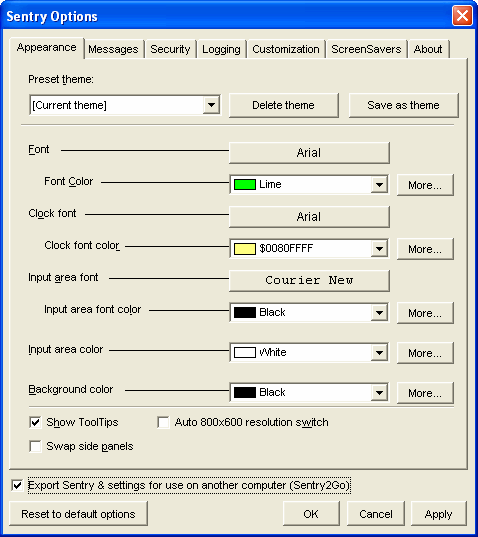The width and height of the screenshot is (478, 537).
Task: Open the Font Color Lime dropdown
Action: (379, 185)
